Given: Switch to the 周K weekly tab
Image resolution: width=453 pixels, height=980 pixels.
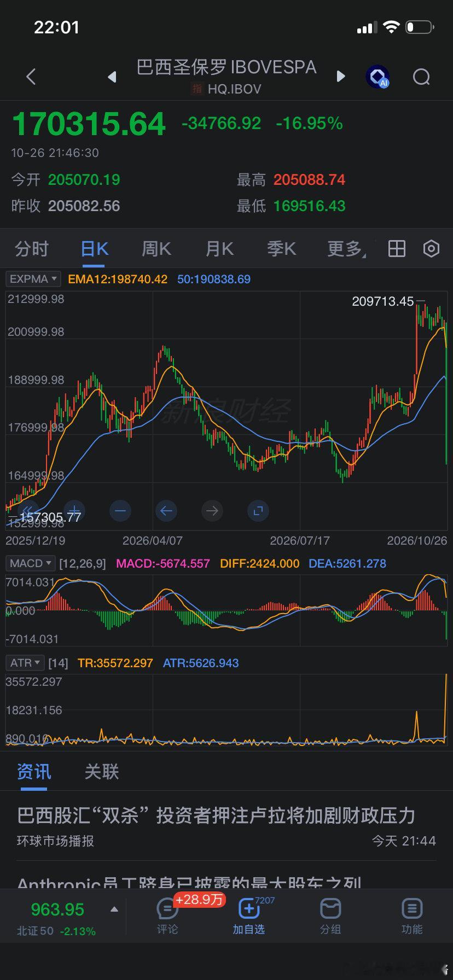Looking at the screenshot, I should click(156, 249).
